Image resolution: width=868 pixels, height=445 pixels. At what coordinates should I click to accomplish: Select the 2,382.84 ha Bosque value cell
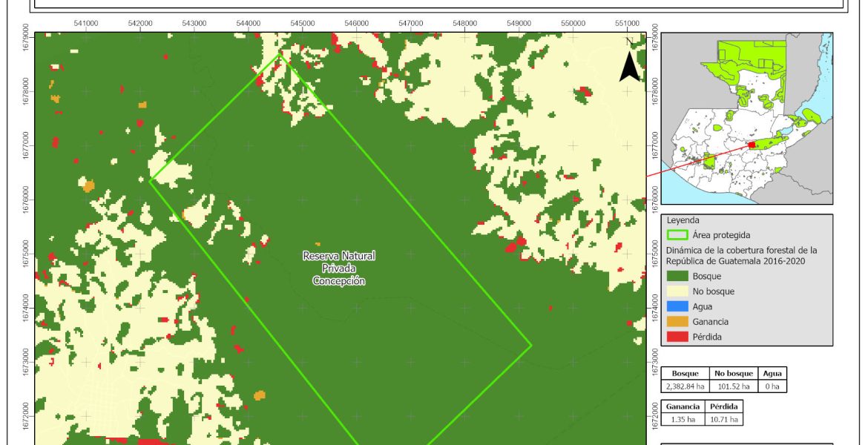click(x=685, y=386)
